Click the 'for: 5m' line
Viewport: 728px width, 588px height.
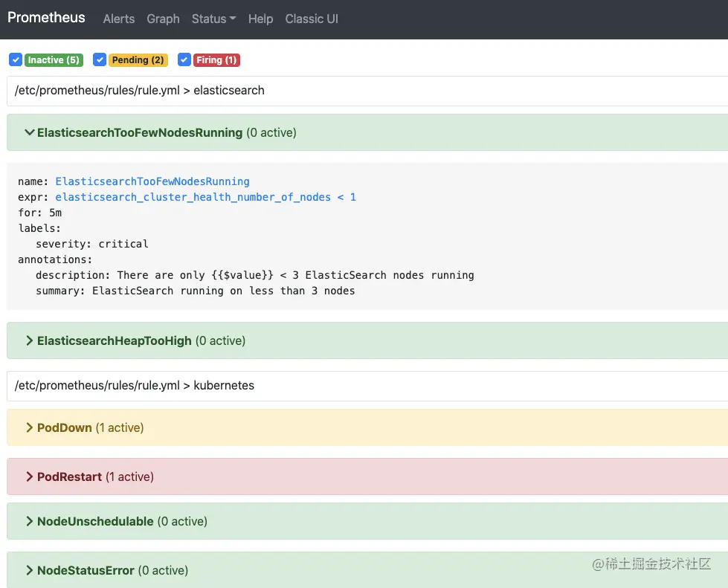coord(40,213)
